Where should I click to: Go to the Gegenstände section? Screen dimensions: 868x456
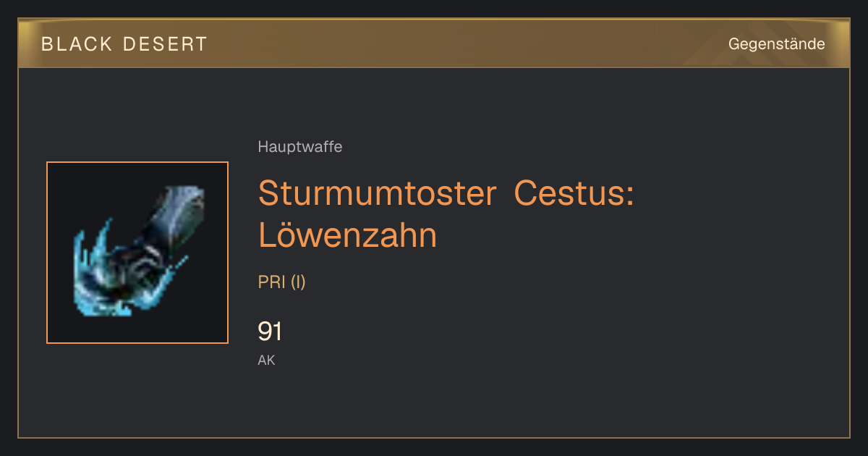[776, 44]
